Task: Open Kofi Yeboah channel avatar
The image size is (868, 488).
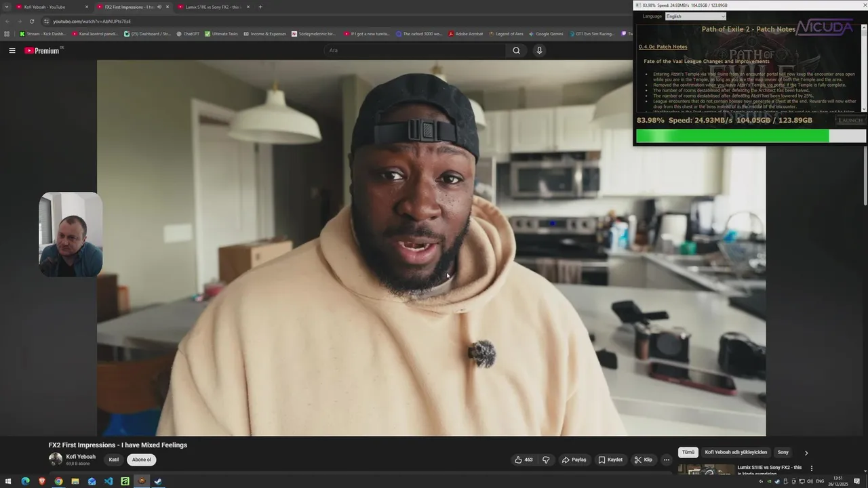Action: click(x=55, y=459)
